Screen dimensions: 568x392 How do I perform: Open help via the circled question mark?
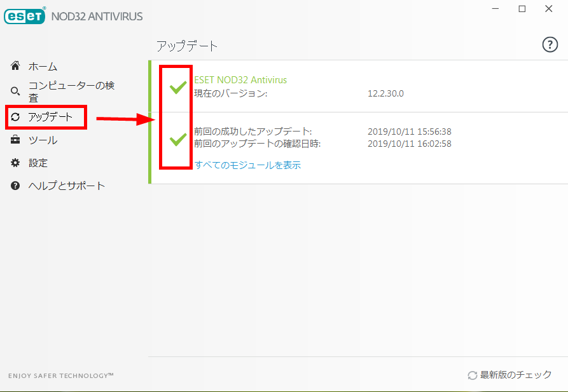pyautogui.click(x=550, y=45)
